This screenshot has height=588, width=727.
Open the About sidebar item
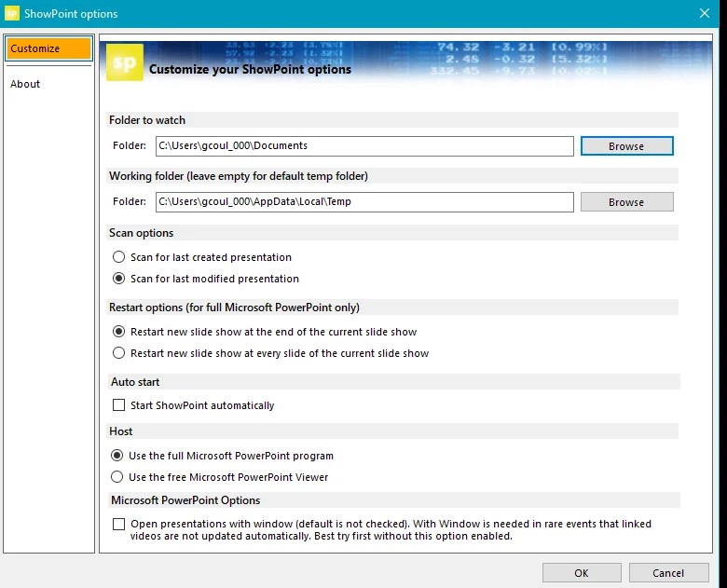click(x=25, y=84)
